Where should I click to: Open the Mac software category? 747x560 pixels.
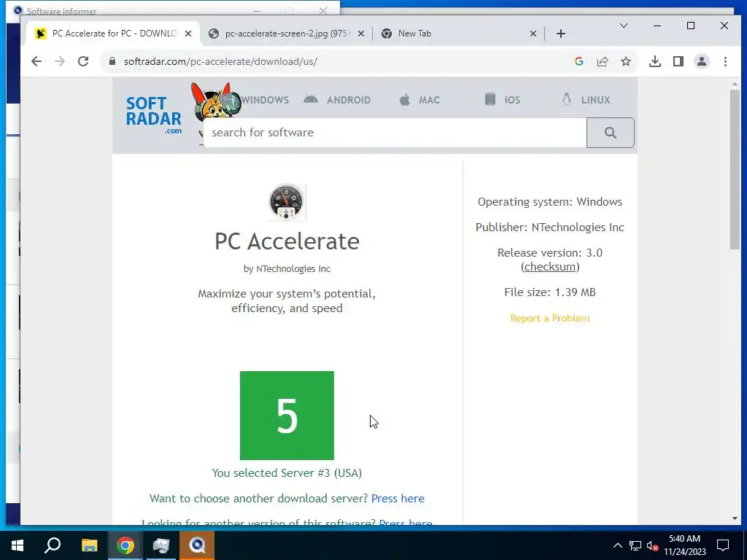click(x=419, y=100)
